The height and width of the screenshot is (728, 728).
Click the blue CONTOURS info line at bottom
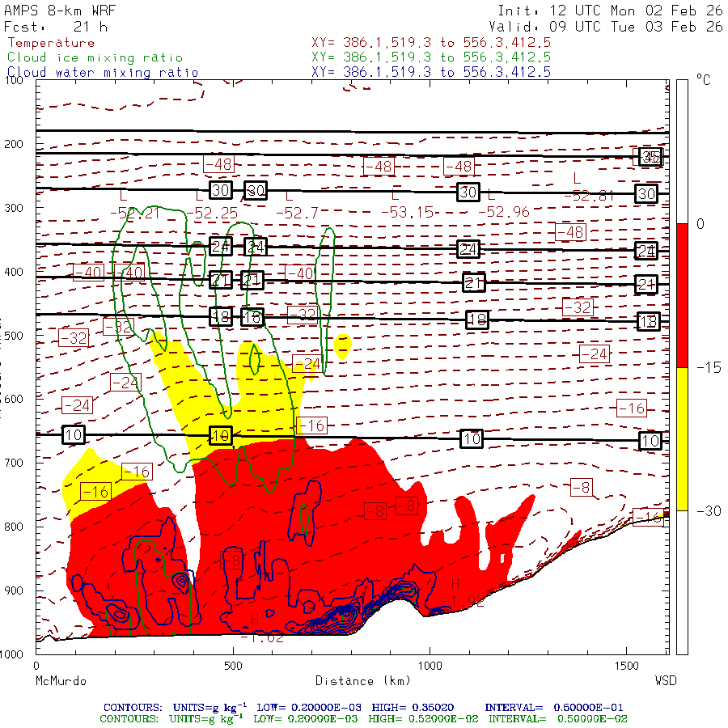pos(363,707)
